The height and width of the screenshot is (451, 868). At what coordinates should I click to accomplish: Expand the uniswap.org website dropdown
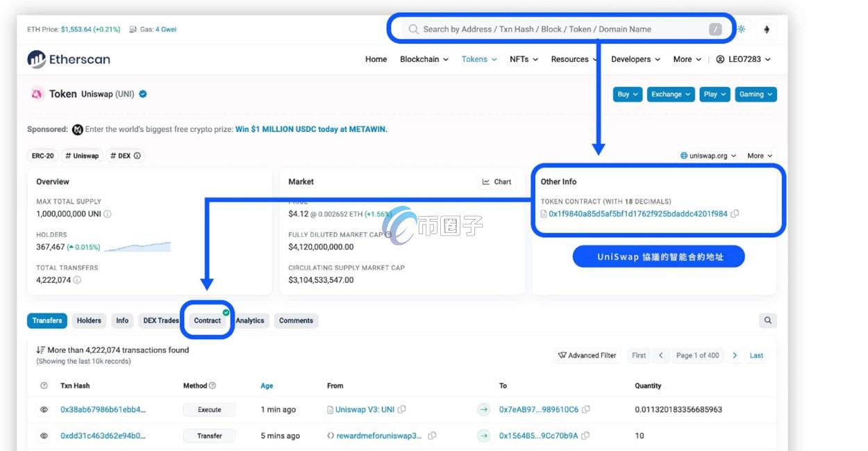[x=708, y=155]
